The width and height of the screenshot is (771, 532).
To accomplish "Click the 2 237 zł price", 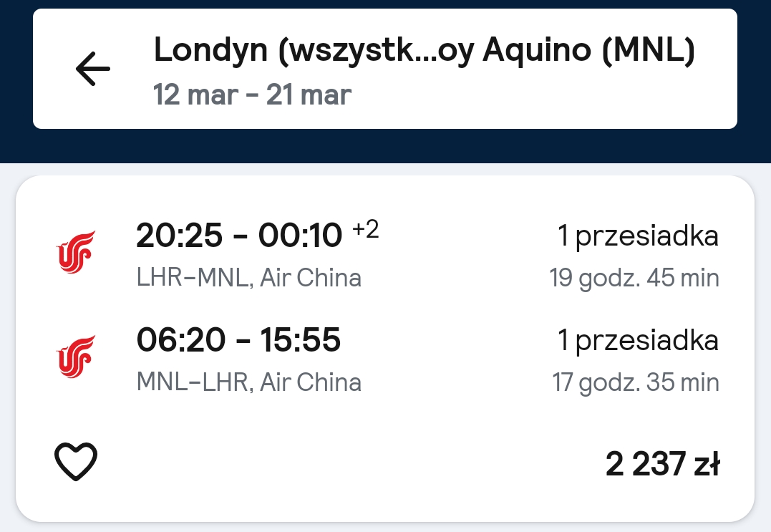I will pyautogui.click(x=663, y=464).
